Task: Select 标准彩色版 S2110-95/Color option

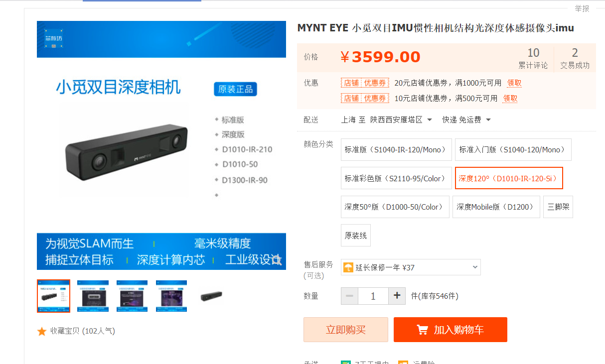Action: [396, 178]
